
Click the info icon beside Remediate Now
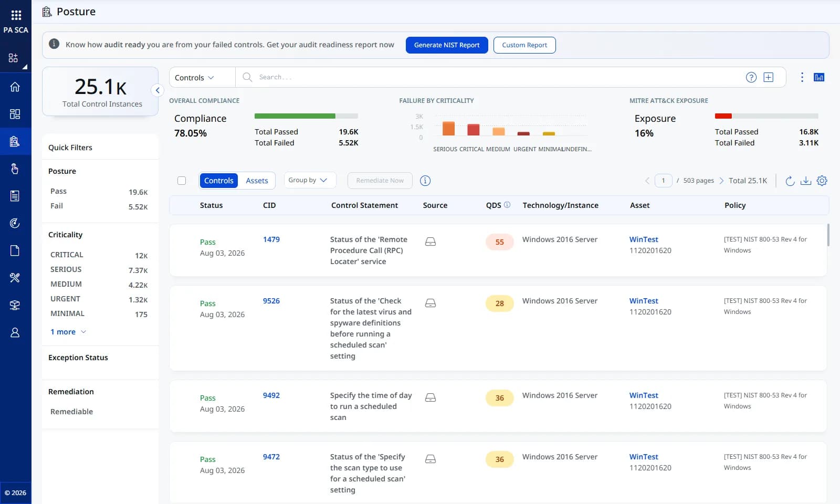point(425,181)
